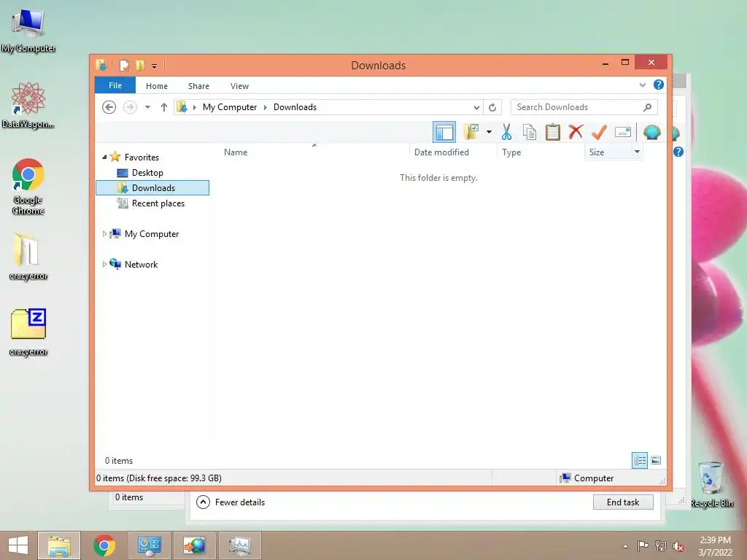Screen dimensions: 747x560
Task: Expand the Network tree node
Action: click(104, 264)
